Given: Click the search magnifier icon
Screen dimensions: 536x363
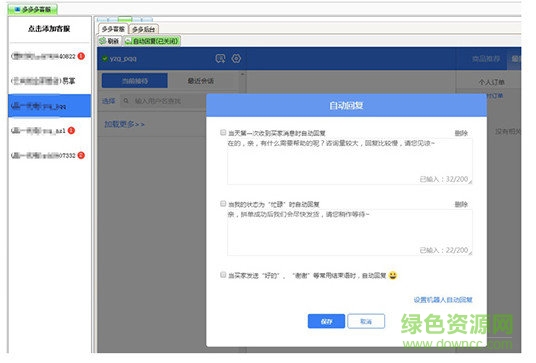Looking at the screenshot, I should point(126,102).
